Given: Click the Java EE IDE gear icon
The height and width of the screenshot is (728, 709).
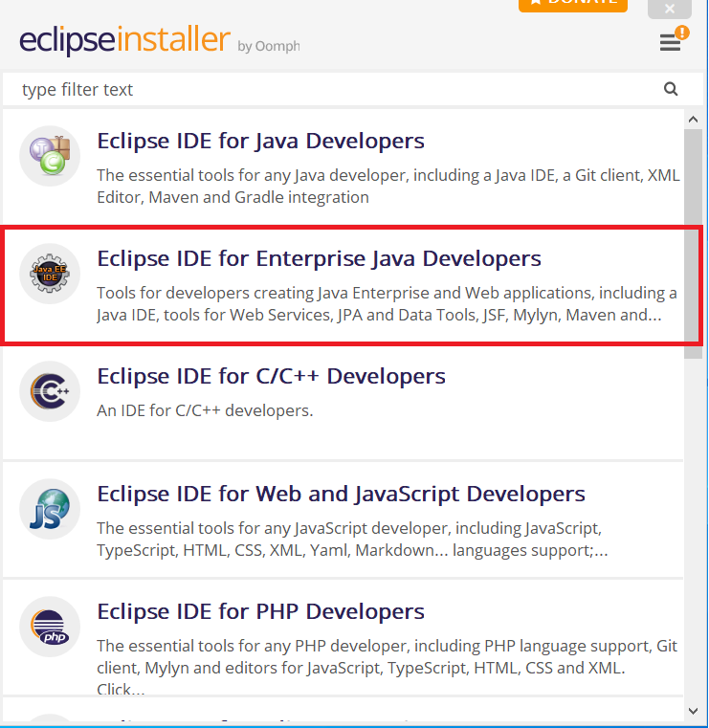Looking at the screenshot, I should tap(50, 274).
